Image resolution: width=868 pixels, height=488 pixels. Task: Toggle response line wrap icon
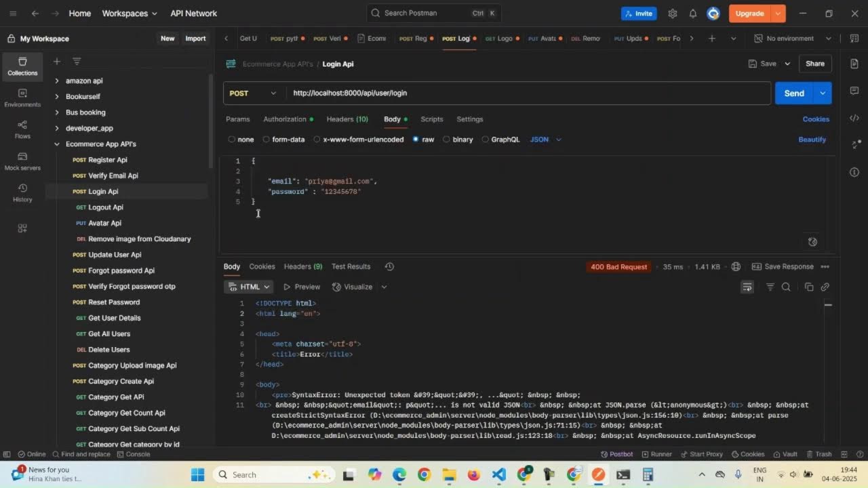click(x=747, y=287)
